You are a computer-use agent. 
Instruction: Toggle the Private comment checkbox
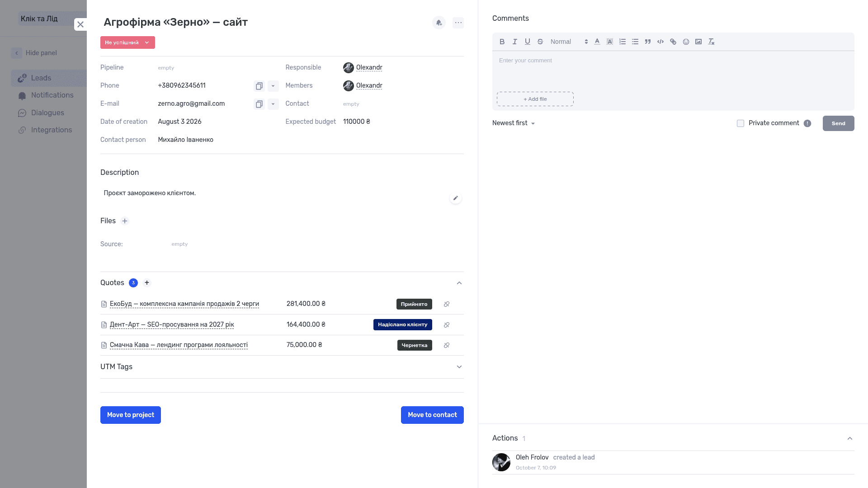click(x=741, y=123)
